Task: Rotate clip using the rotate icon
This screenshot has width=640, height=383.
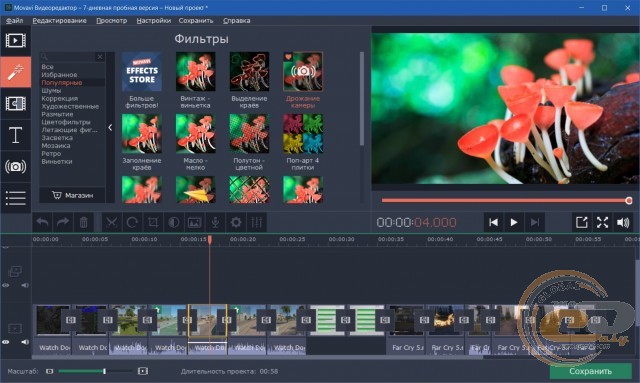Action: coord(132,223)
